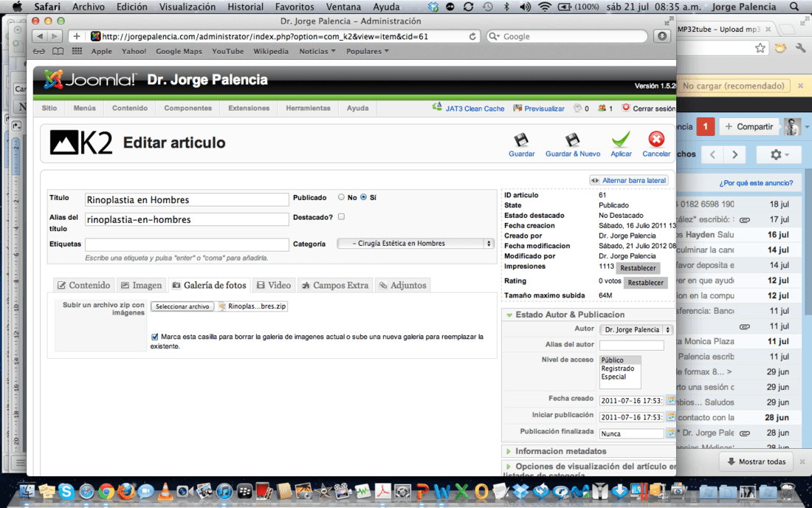Open calendar picker for Iniciar publicación
Viewport: 812px width, 508px height.
pos(670,416)
